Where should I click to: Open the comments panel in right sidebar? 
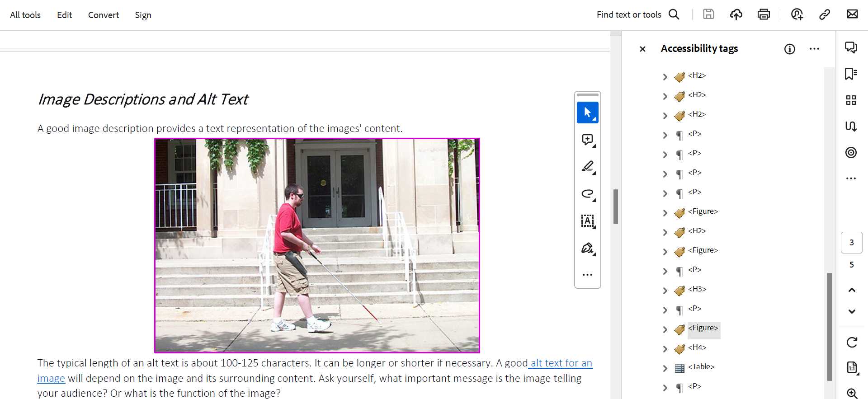tap(851, 47)
